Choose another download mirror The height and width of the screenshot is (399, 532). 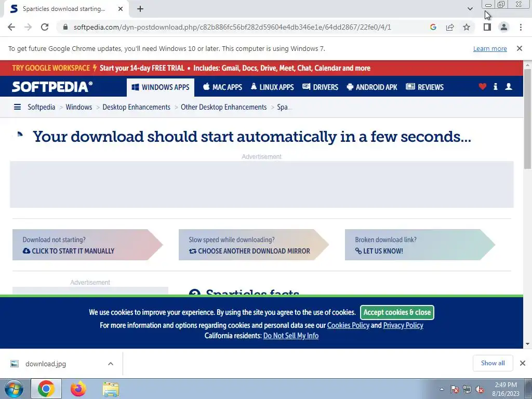click(x=254, y=245)
